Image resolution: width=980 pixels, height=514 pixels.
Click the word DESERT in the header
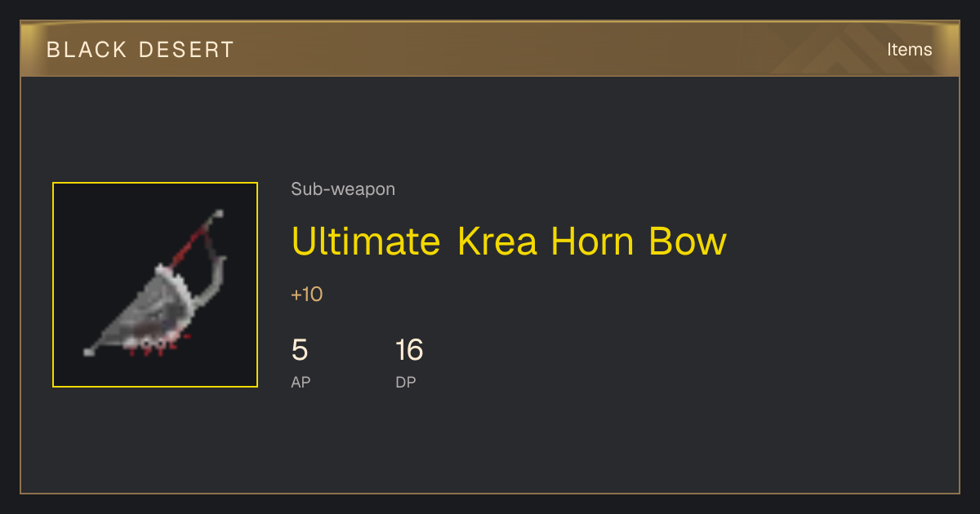coord(187,50)
